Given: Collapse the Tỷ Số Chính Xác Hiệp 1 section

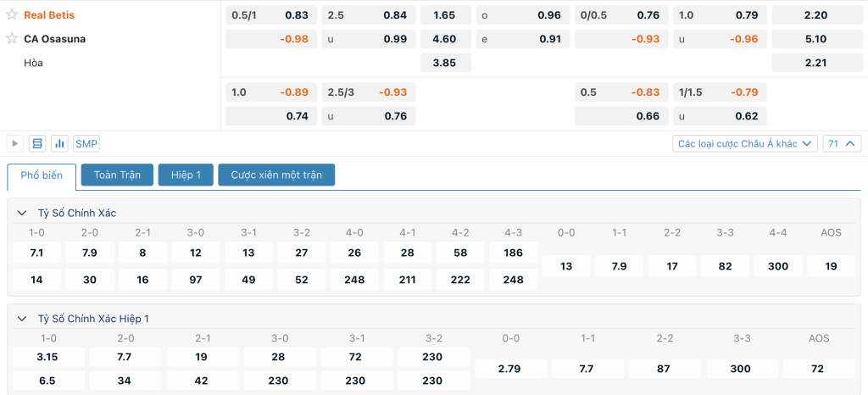Looking at the screenshot, I should click(22, 319).
